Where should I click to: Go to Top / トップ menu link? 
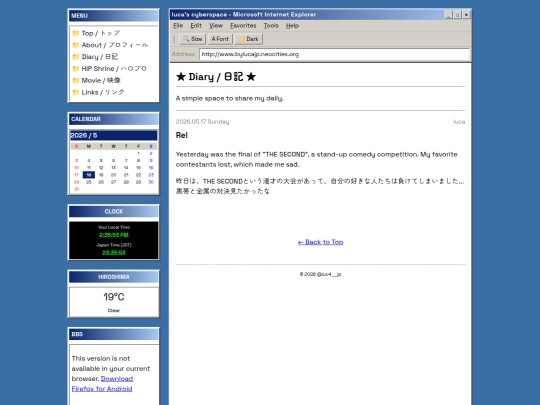tap(101, 33)
